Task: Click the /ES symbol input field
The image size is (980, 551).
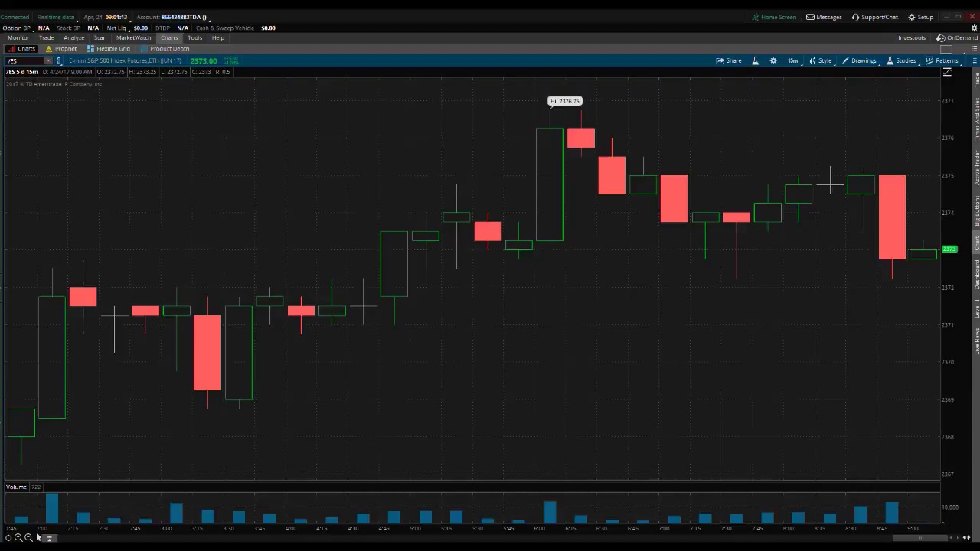Action: click(x=24, y=60)
